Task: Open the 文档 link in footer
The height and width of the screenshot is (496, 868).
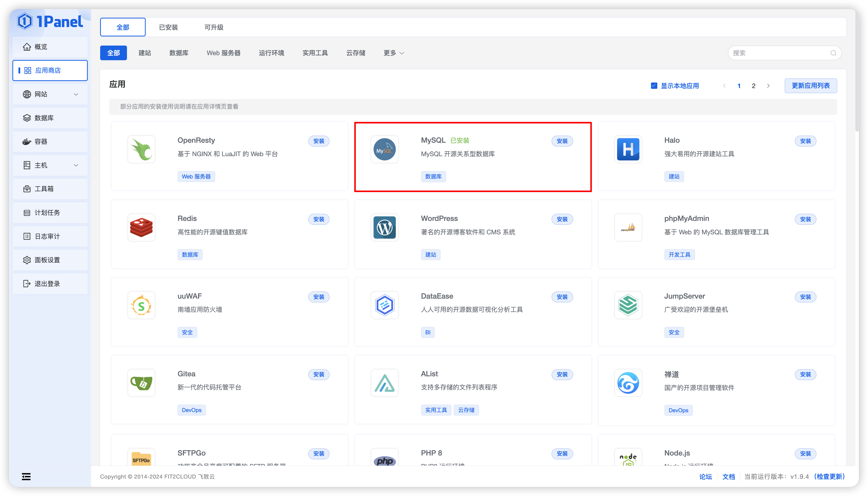Action: point(728,477)
